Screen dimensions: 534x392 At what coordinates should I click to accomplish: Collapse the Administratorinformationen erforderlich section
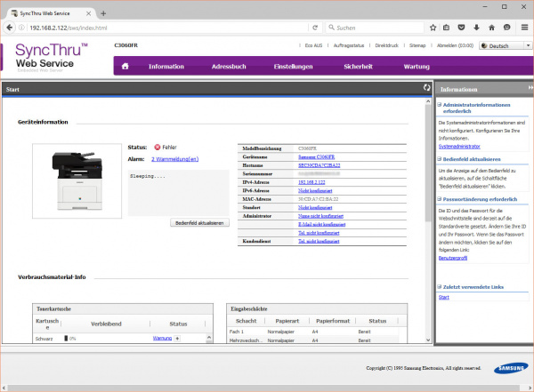[439, 105]
